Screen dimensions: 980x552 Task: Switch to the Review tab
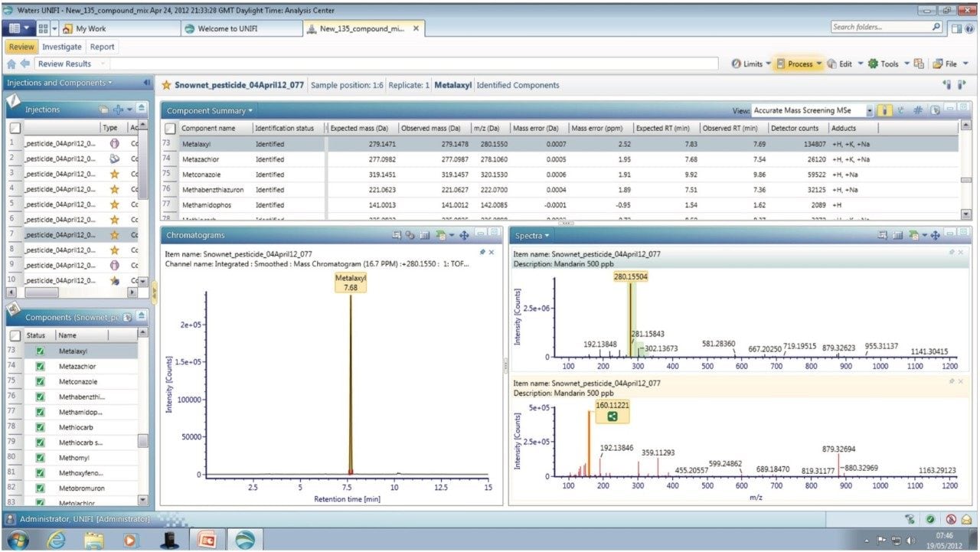pos(21,47)
